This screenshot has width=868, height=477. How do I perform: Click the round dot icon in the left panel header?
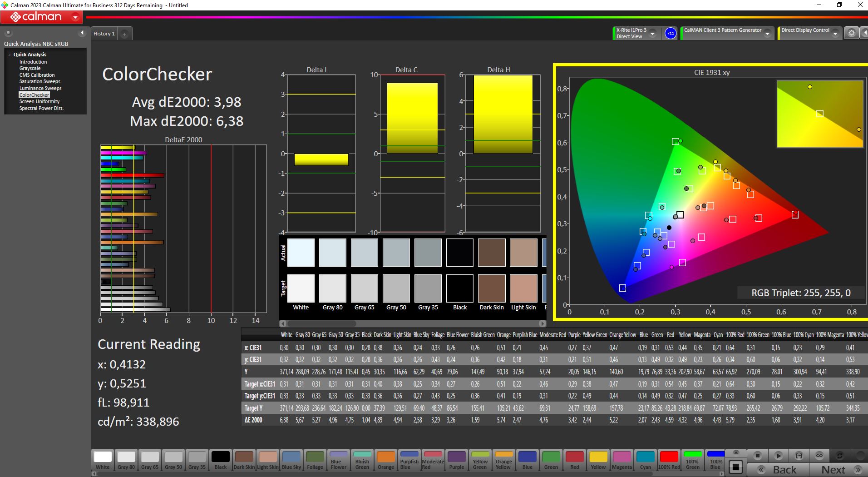(x=8, y=33)
